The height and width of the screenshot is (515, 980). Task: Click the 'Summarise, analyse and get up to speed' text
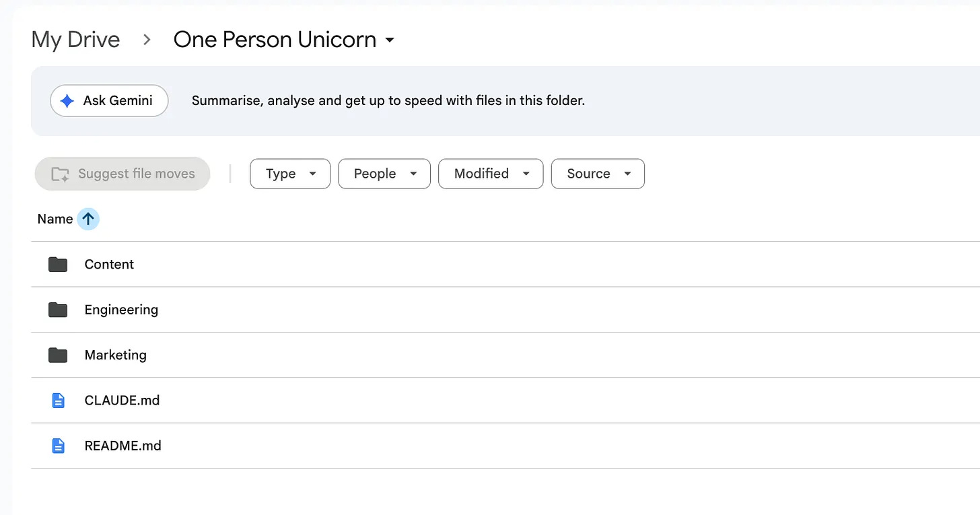pos(388,101)
